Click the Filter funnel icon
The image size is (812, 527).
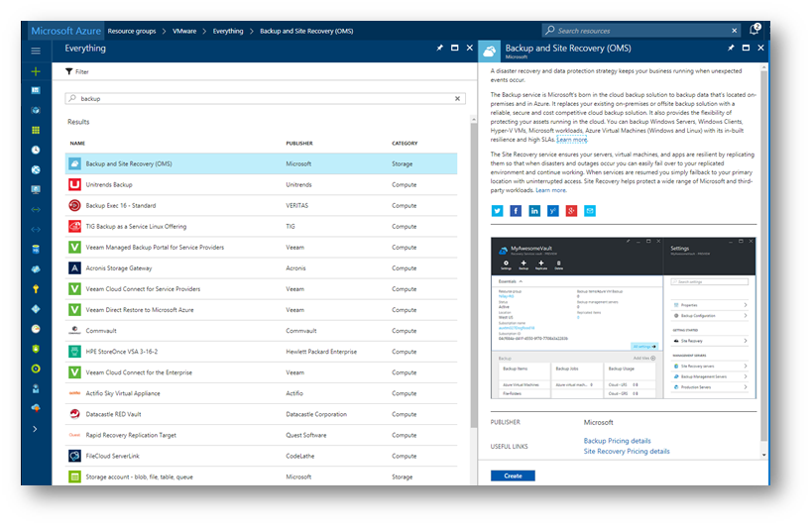pos(68,71)
